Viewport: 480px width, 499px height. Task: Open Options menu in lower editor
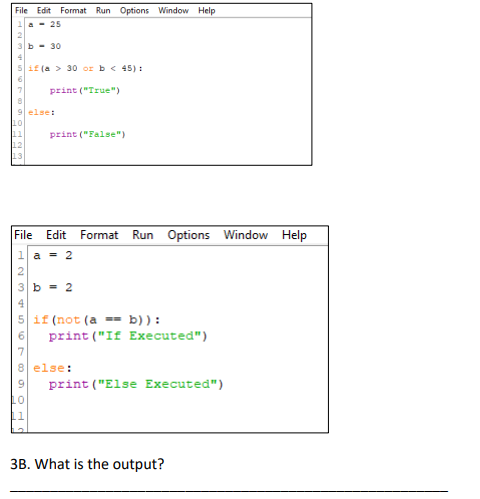[x=188, y=235]
